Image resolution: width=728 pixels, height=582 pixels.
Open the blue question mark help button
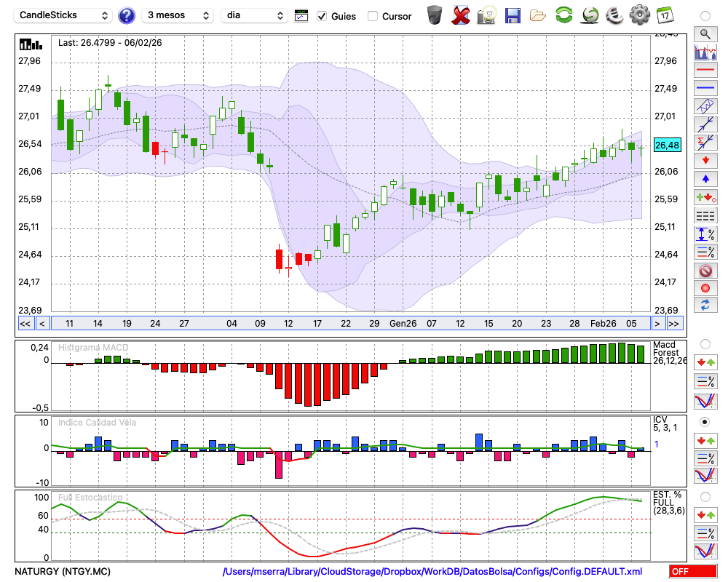tap(127, 15)
